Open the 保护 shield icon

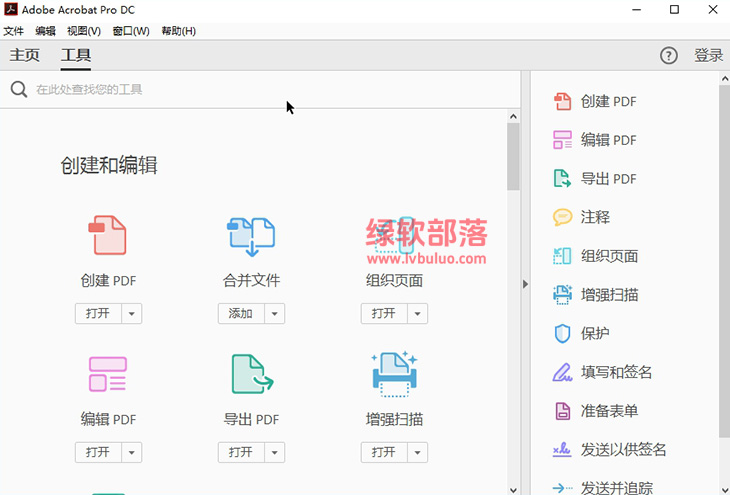tap(562, 333)
